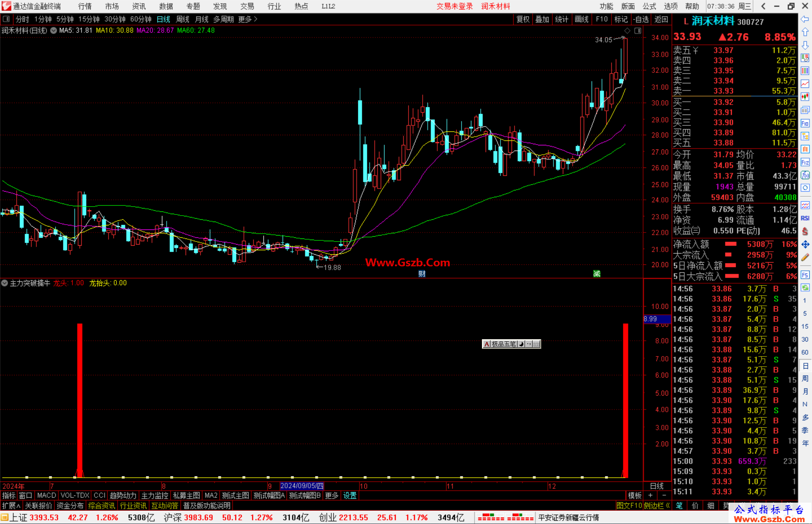
Task: Switch to the 笔 tick list tab
Action: point(679,506)
